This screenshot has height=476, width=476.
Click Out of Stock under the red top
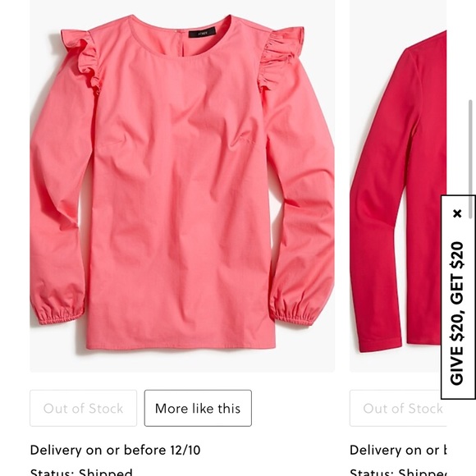pos(398,409)
